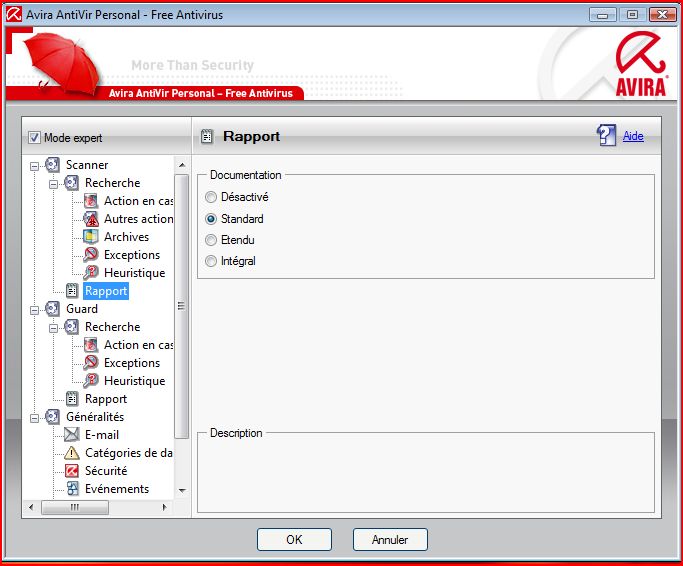
Task: Collapse the Généralités tree node
Action: pyautogui.click(x=34, y=418)
